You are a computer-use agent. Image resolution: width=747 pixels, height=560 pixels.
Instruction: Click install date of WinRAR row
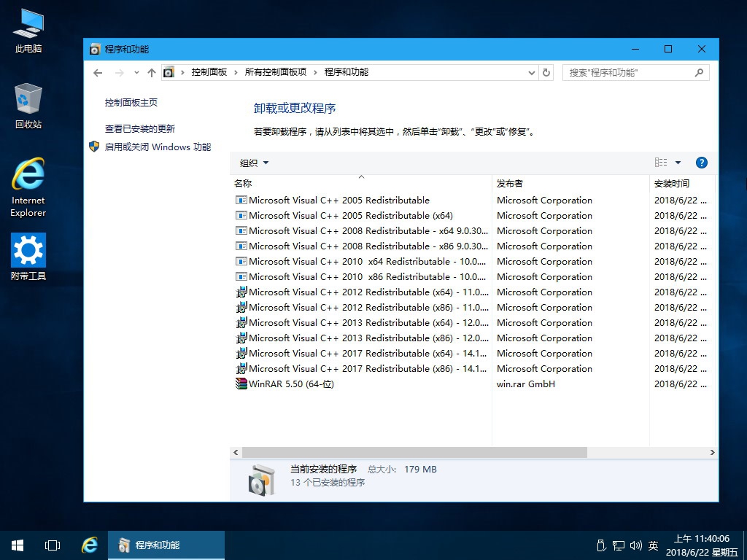point(681,384)
